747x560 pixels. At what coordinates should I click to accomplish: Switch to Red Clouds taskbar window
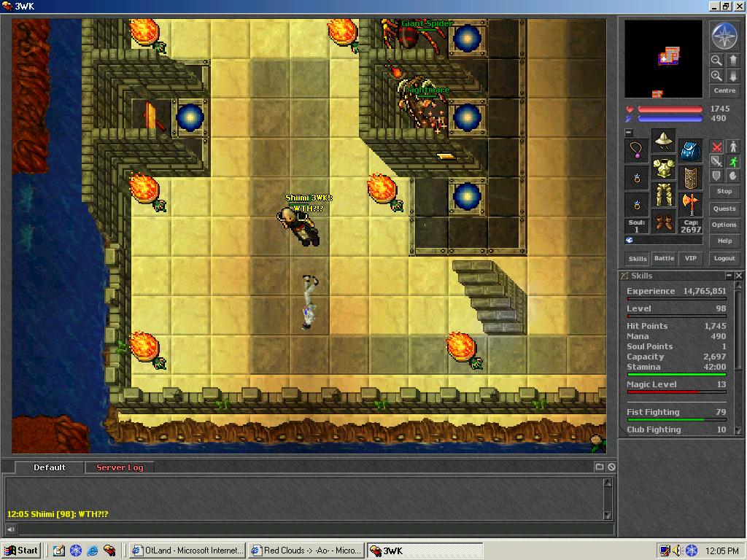[307, 551]
